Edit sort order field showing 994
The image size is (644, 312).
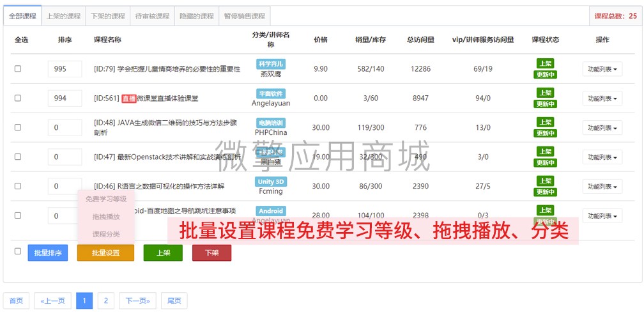65,98
